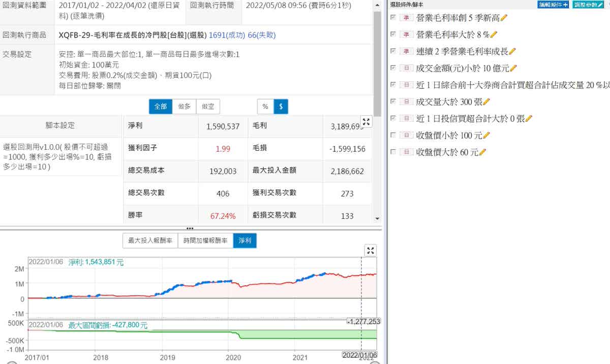This screenshot has height=364, width=610.
Task: Switch to the 做多 tab
Action: point(184,107)
